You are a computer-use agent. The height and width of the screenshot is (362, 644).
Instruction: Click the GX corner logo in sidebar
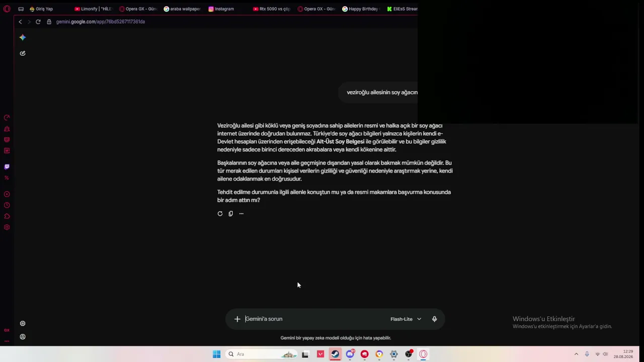pyautogui.click(x=7, y=330)
